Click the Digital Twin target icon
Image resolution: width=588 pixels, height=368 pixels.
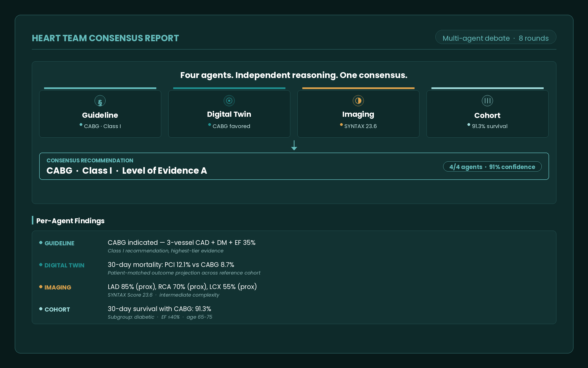[x=229, y=101]
